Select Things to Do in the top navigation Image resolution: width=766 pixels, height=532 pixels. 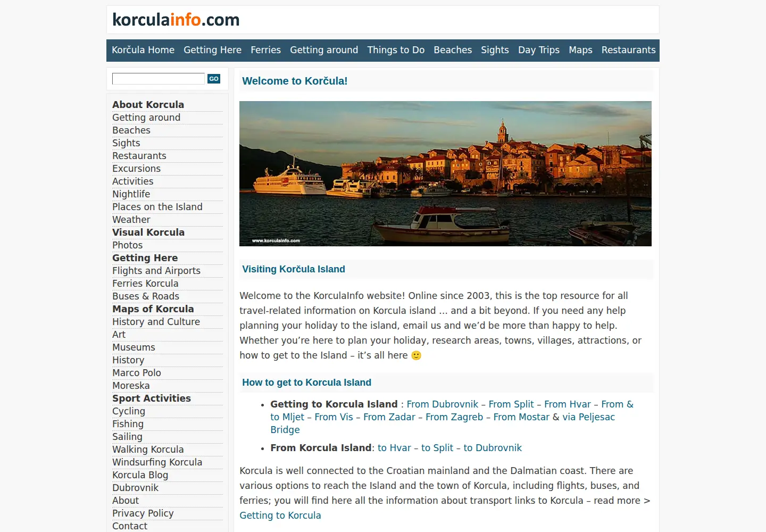(x=396, y=50)
